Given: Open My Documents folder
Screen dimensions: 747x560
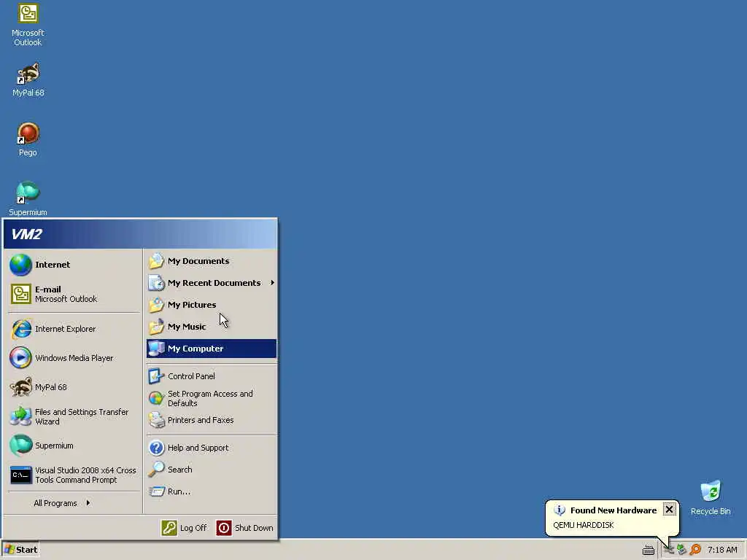Looking at the screenshot, I should (212, 261).
